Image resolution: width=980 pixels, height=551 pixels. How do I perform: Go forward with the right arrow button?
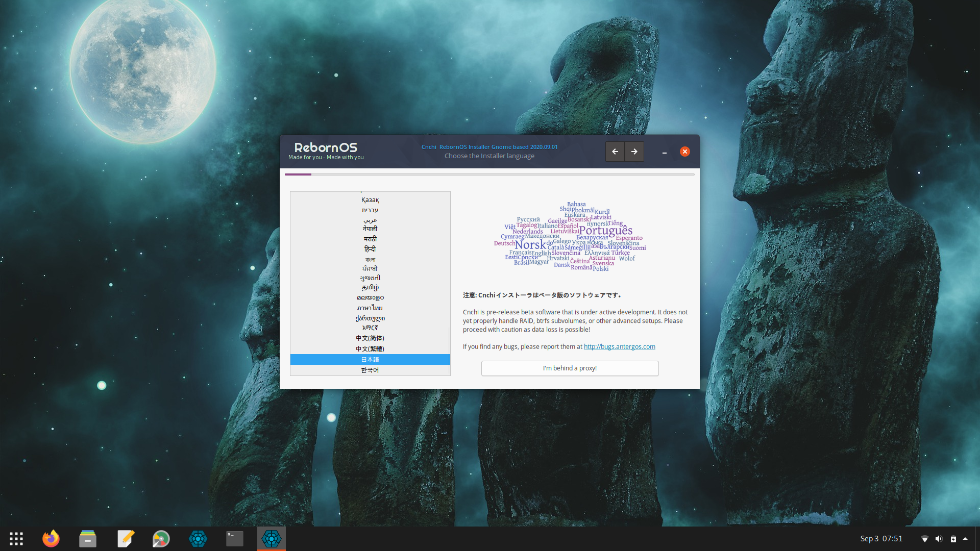(x=634, y=152)
